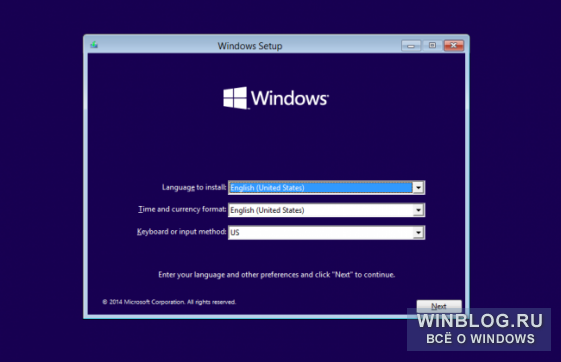The image size is (561, 362).
Task: Click the 'Enter your language' instruction text
Action: coord(277,275)
